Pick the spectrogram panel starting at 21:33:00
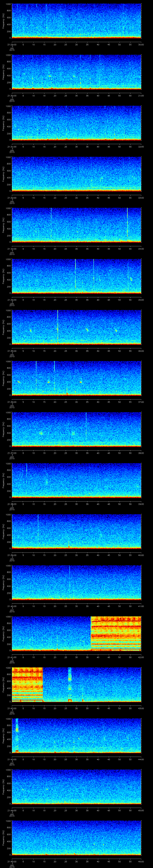153x868 pixels. point(77,225)
